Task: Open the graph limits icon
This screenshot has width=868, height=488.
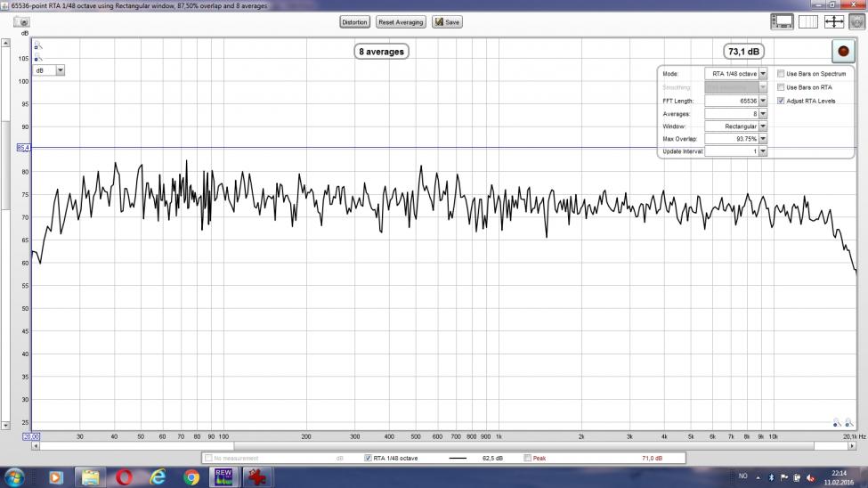Action: [x=833, y=21]
